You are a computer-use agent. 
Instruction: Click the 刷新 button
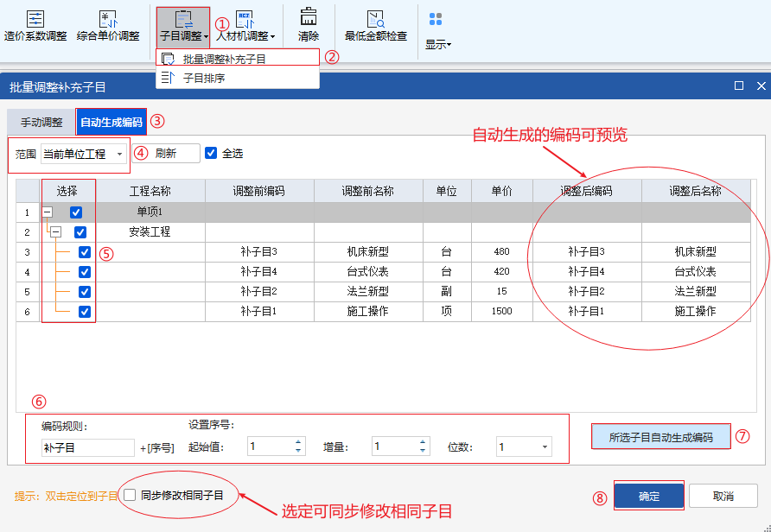166,154
